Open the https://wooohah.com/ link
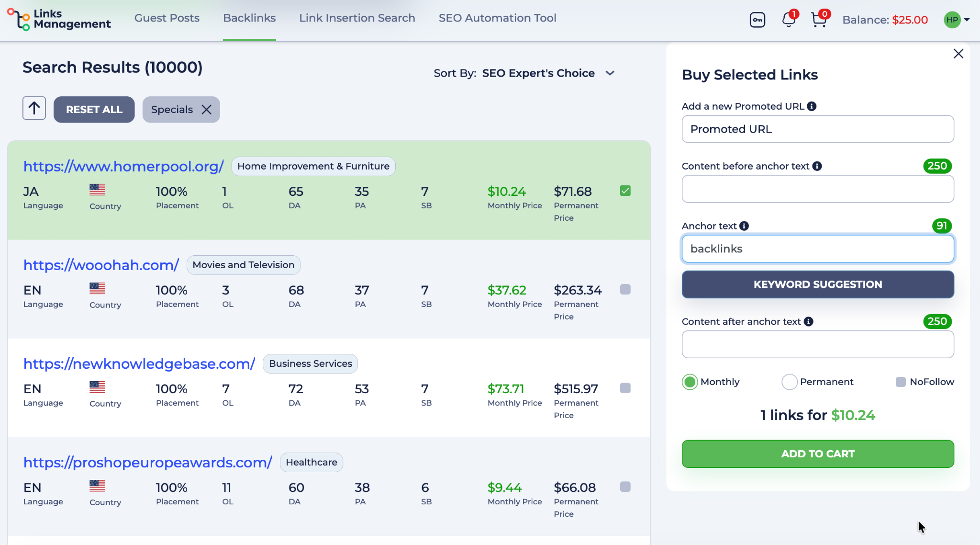980x545 pixels. tap(101, 265)
